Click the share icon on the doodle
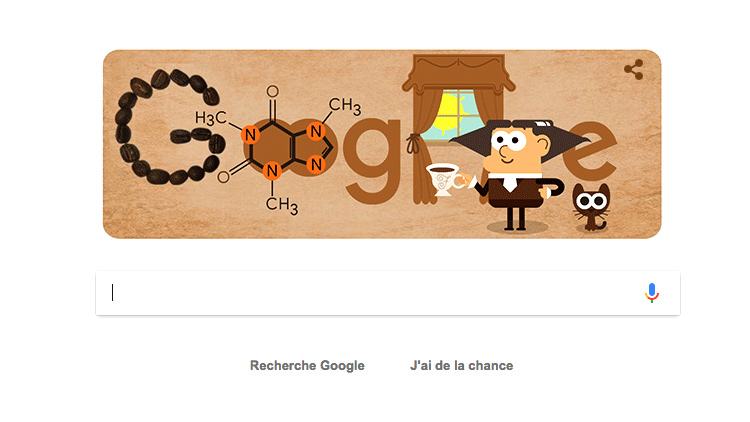This screenshot has width=750, height=422. (x=633, y=70)
